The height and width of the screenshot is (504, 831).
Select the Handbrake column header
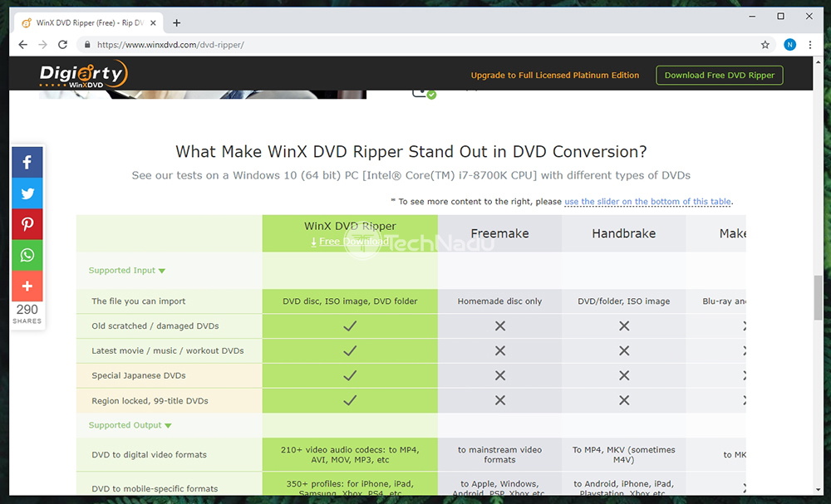(x=624, y=233)
